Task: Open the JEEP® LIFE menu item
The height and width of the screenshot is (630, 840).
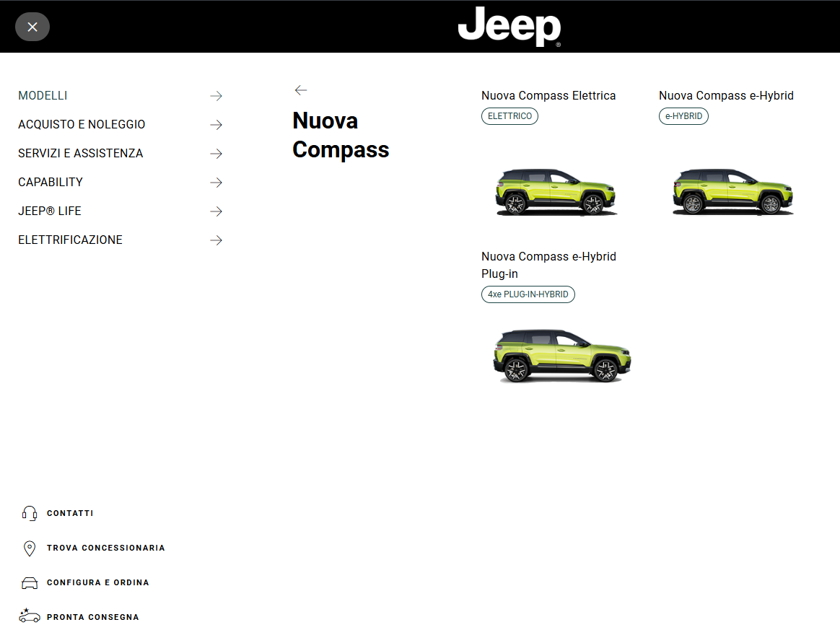Action: (x=50, y=211)
